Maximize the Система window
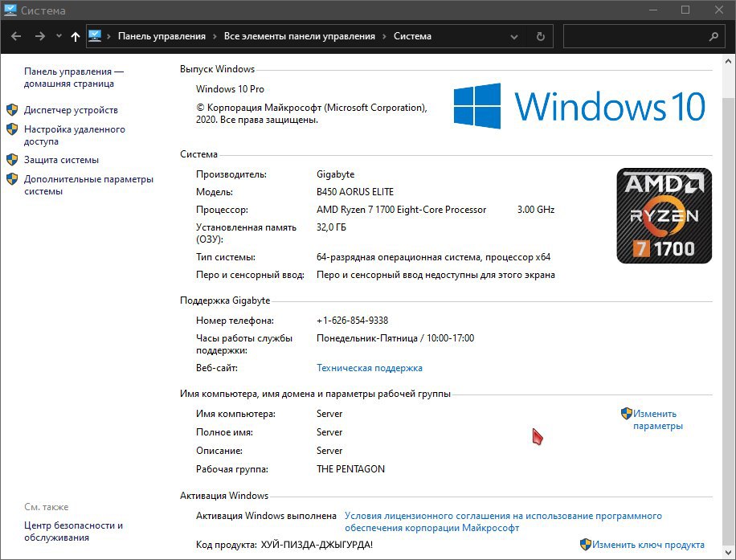Screen dimensions: 736x560 pos(685,10)
